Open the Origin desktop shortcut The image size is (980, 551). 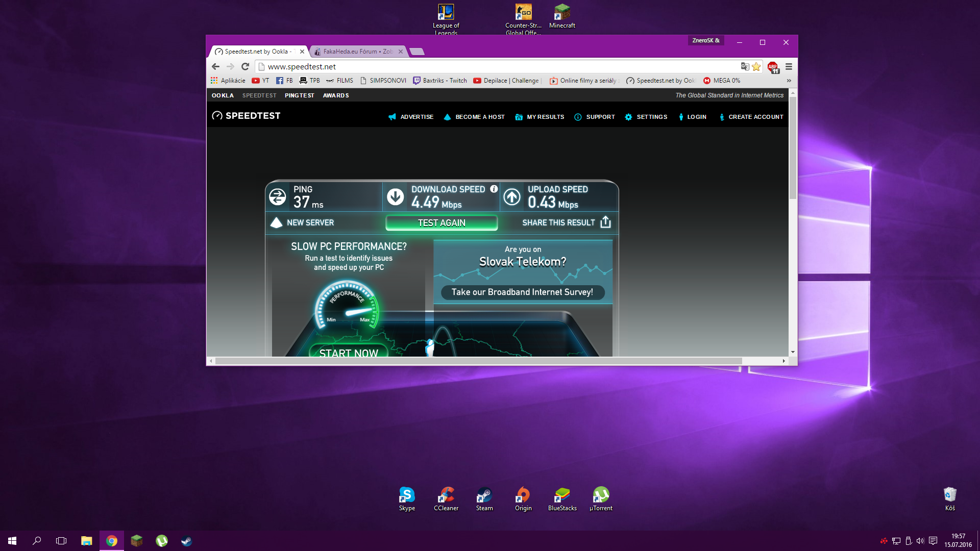pyautogui.click(x=523, y=499)
